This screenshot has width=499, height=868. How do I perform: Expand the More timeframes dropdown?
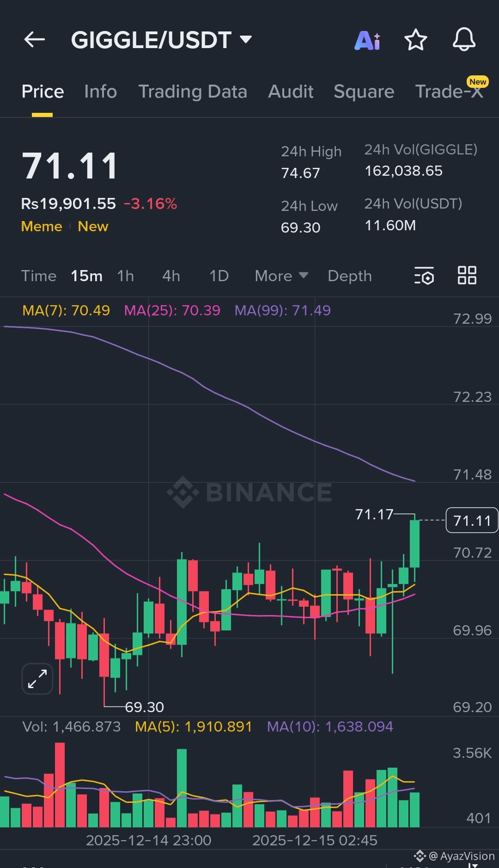281,276
